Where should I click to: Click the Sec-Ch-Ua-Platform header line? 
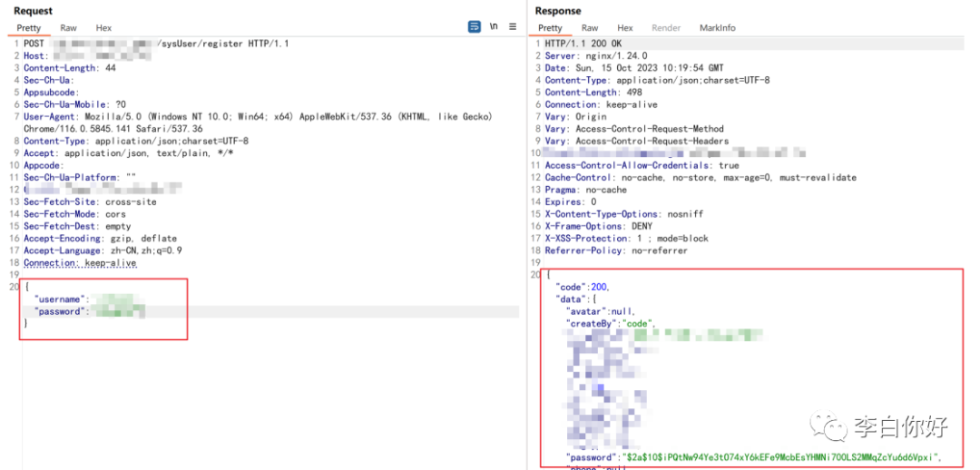(x=80, y=178)
